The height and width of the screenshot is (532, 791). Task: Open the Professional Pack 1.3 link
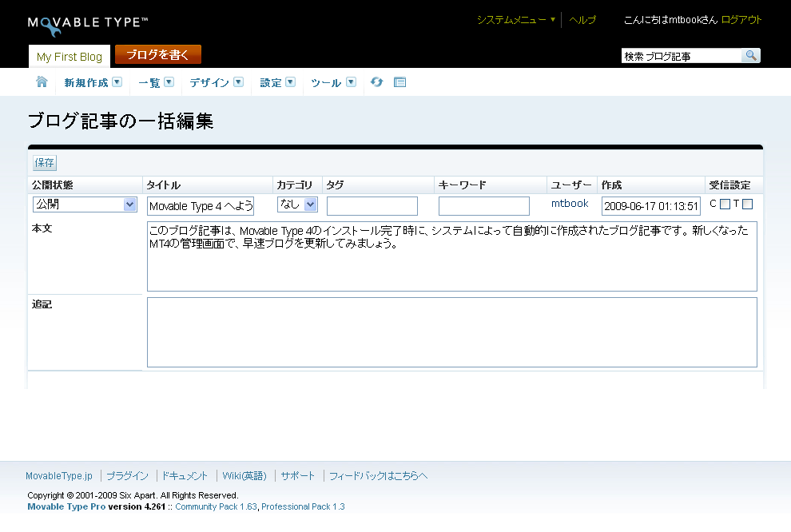[x=303, y=506]
